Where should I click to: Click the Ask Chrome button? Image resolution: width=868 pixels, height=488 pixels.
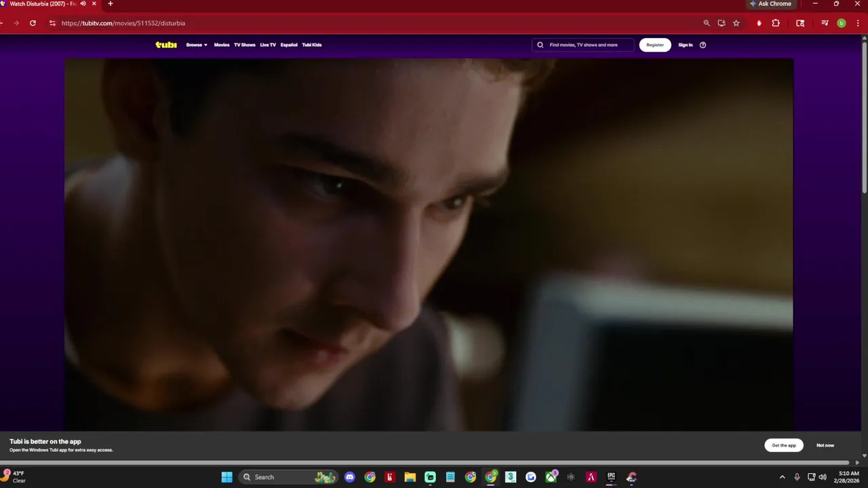click(x=770, y=4)
